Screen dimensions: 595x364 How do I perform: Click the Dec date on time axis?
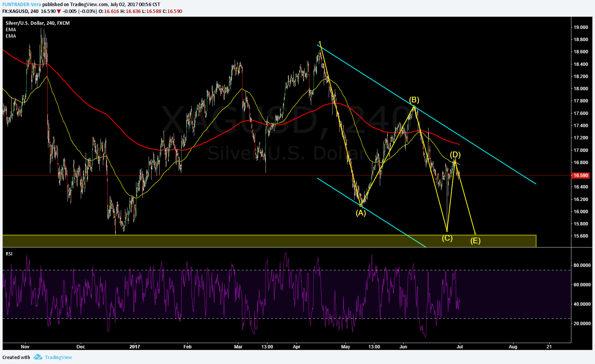[x=81, y=346]
